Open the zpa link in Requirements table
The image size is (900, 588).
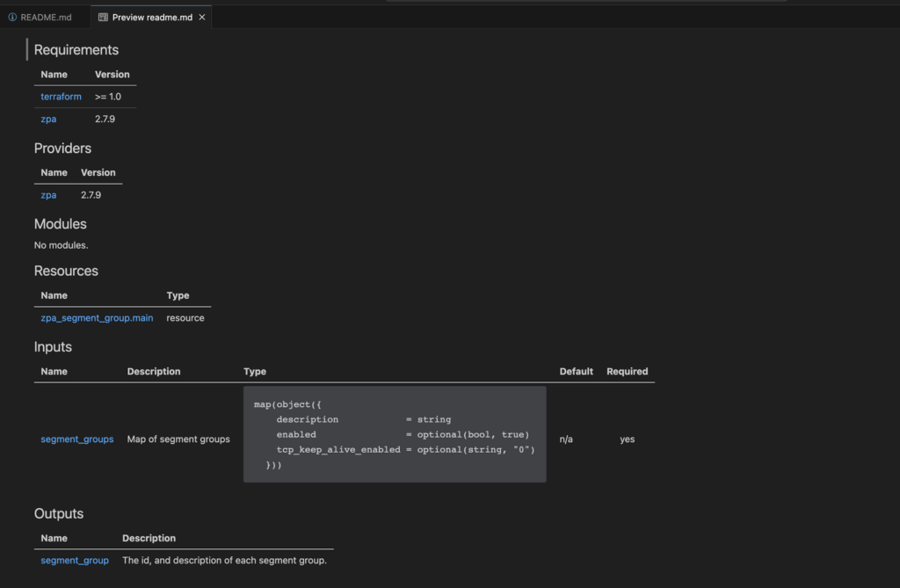click(x=48, y=119)
